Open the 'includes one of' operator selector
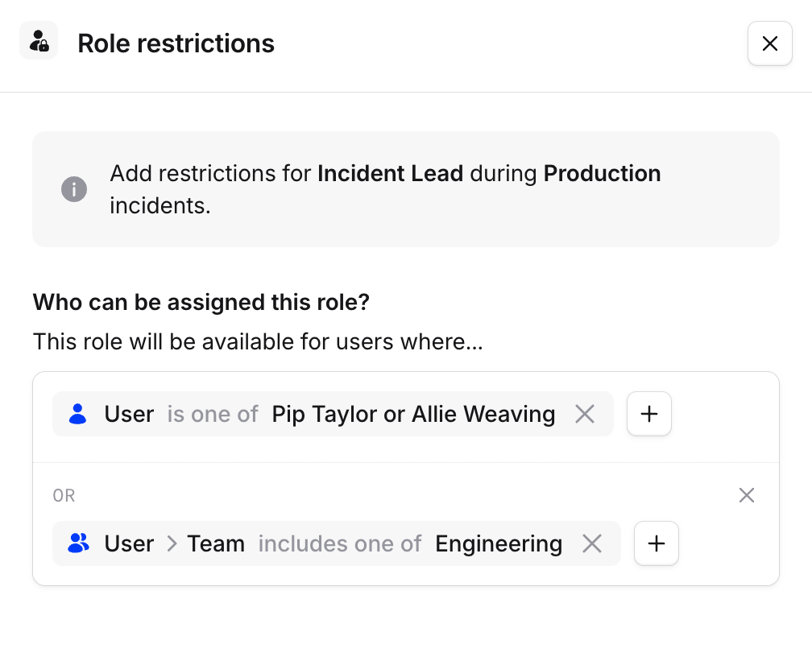 (339, 543)
